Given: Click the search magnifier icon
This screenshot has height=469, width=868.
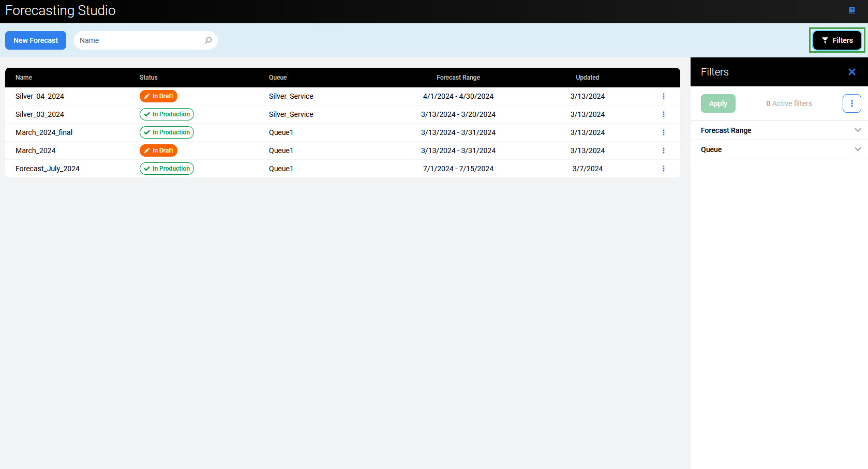Looking at the screenshot, I should click(208, 40).
